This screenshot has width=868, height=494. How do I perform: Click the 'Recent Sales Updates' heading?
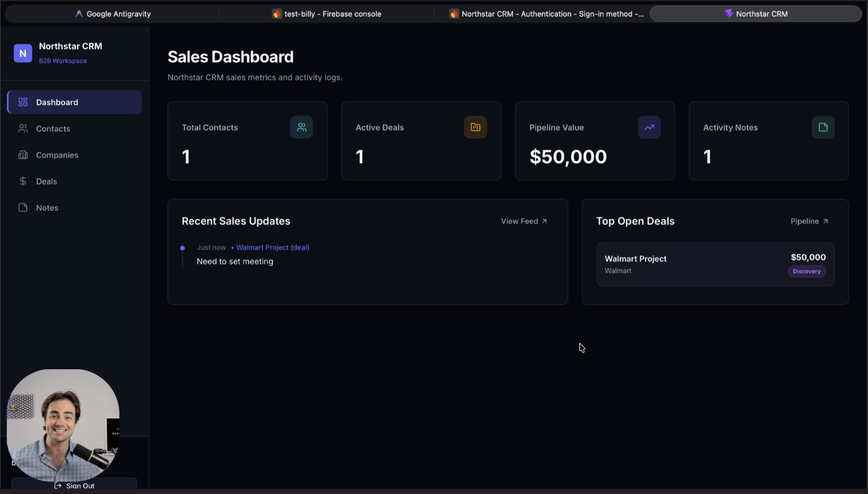(x=236, y=221)
